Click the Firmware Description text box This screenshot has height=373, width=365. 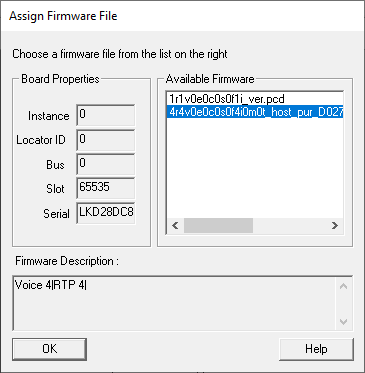coord(174,303)
